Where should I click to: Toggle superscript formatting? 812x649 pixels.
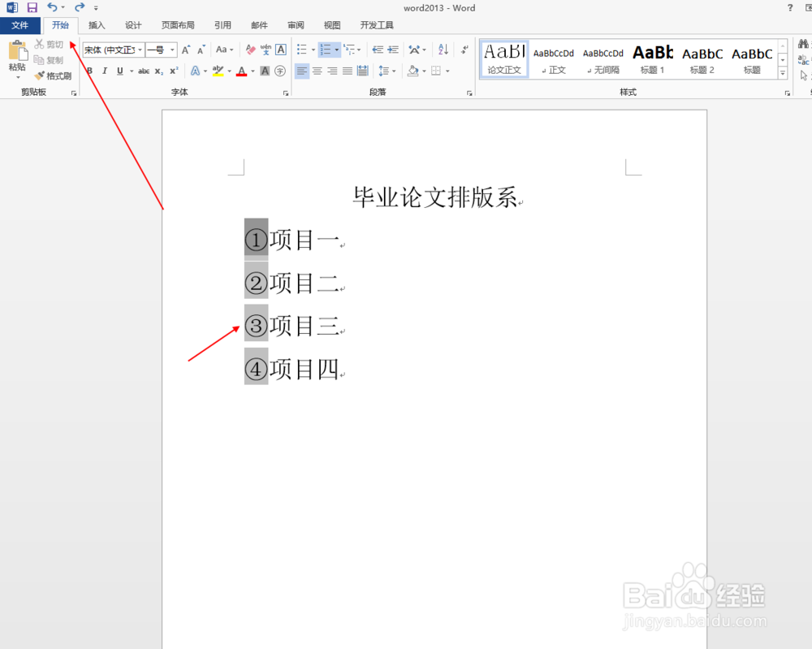pyautogui.click(x=174, y=71)
